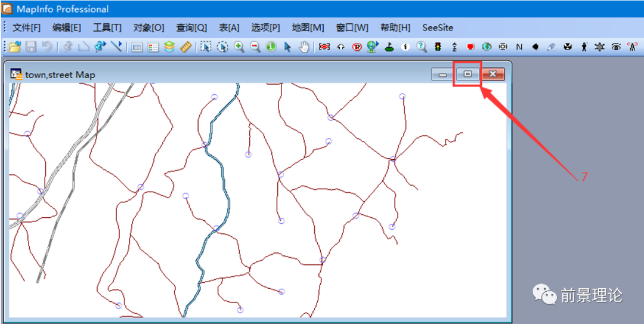Click the town,street Map window title icon
This screenshot has width=644, height=324.
coord(17,75)
